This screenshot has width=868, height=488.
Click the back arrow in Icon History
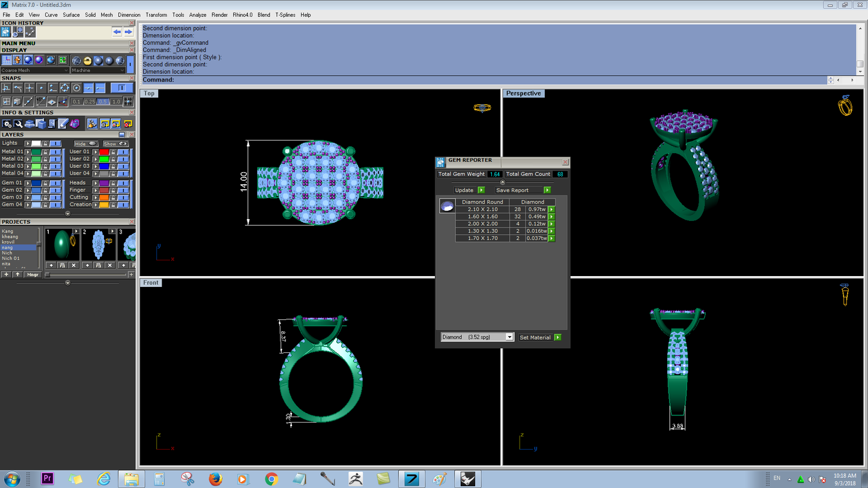click(x=117, y=32)
